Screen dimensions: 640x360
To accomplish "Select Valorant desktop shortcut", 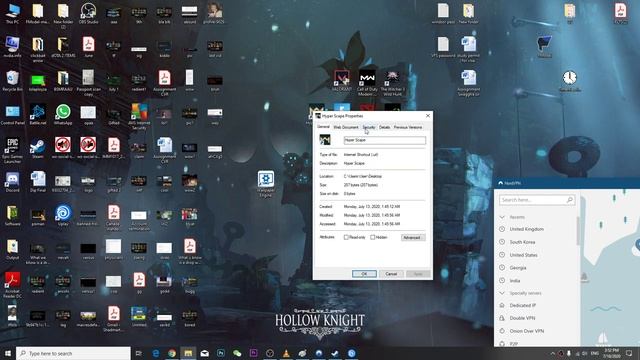I will tap(342, 81).
